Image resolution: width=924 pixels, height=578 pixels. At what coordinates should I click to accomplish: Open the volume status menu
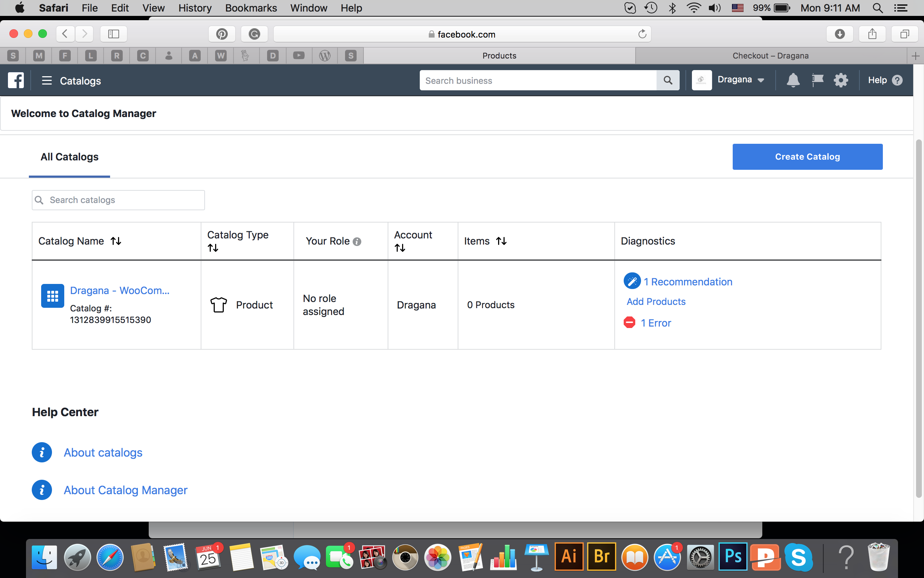pos(714,8)
